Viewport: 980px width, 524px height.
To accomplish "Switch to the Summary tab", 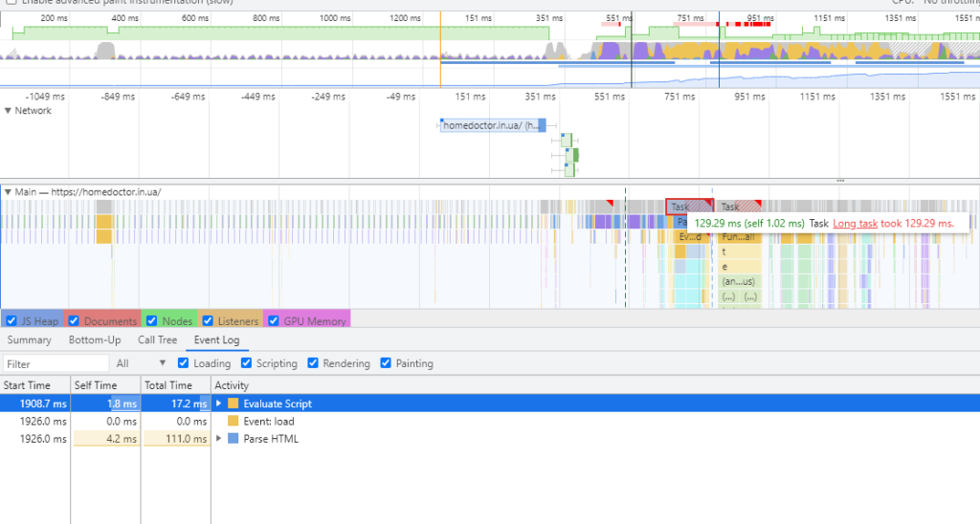I will tap(30, 339).
